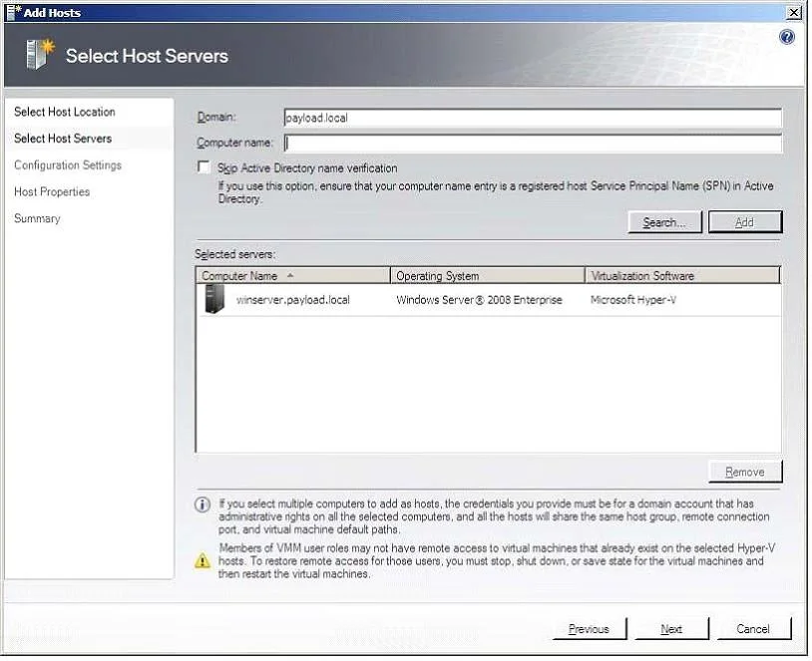
Task: Click the Virtualization Software column header
Action: click(x=682, y=276)
